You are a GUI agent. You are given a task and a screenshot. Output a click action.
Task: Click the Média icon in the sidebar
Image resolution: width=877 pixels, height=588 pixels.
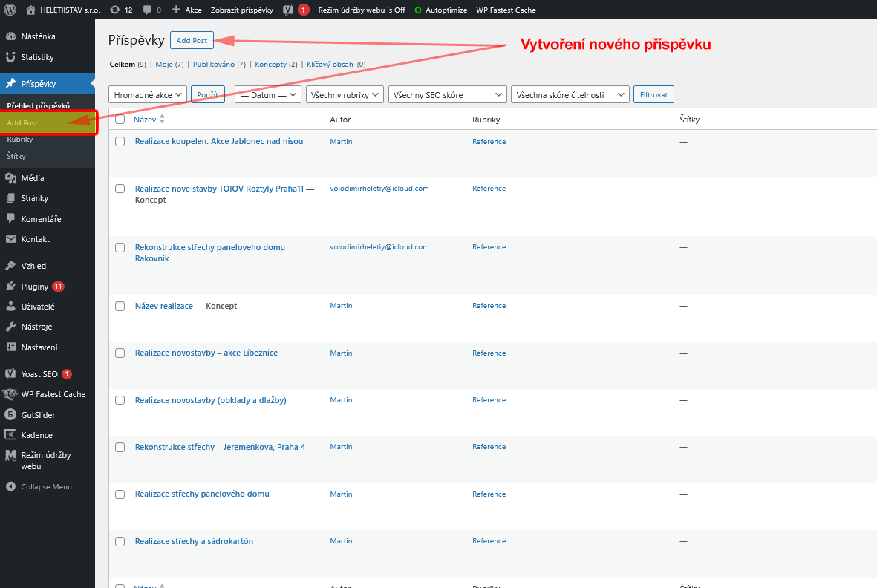(10, 177)
